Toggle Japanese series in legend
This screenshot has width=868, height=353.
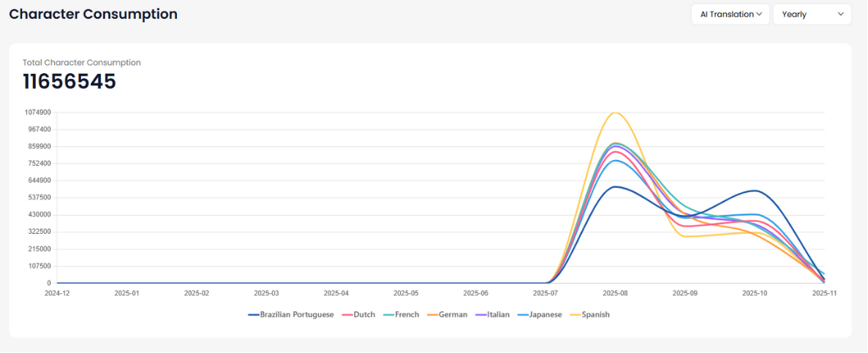click(539, 314)
